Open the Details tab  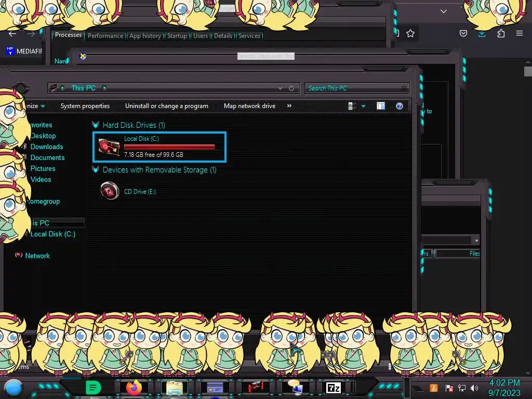point(223,36)
